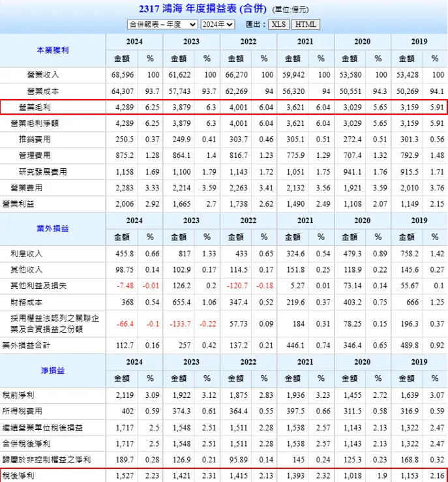Export table with the XLS button
This screenshot has width=448, height=482.
(278, 24)
